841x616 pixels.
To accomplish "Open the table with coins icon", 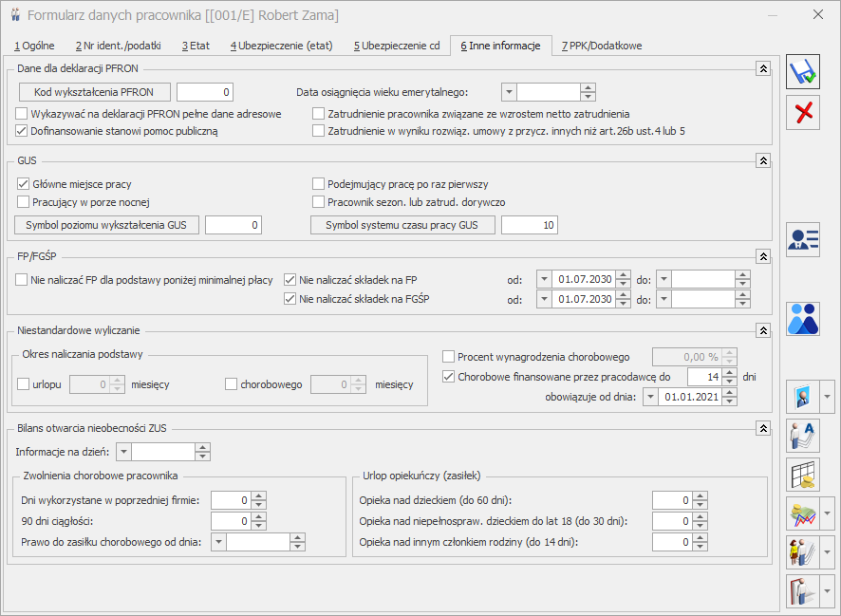I will [x=803, y=475].
